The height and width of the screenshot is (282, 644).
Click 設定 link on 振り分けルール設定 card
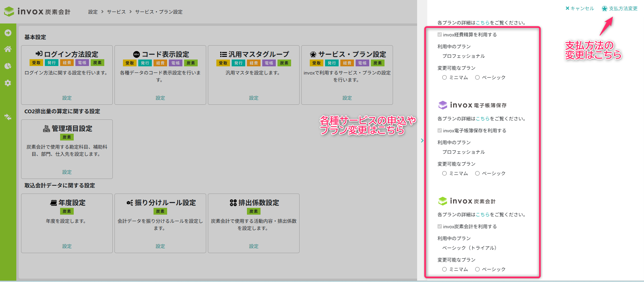point(160,246)
